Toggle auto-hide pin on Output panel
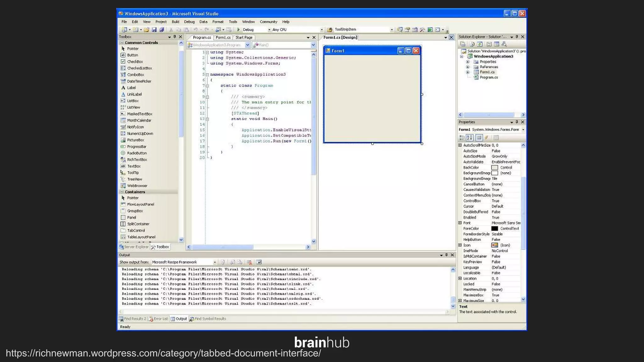The height and width of the screenshot is (362, 644). tap(447, 255)
